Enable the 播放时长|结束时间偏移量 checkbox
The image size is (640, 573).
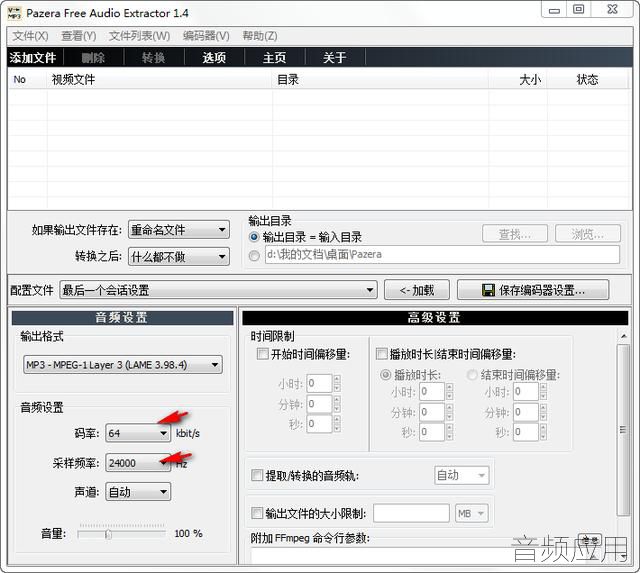pos(381,353)
